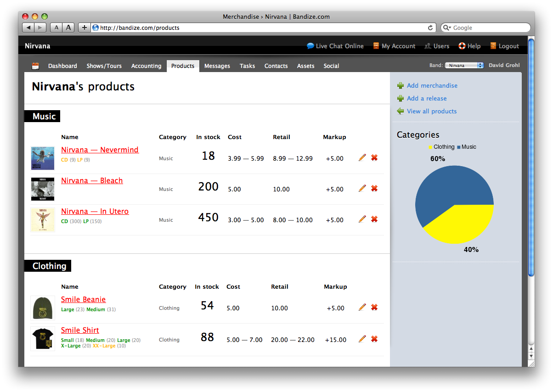
Task: Add bookmark with the plus button
Action: [x=84, y=28]
